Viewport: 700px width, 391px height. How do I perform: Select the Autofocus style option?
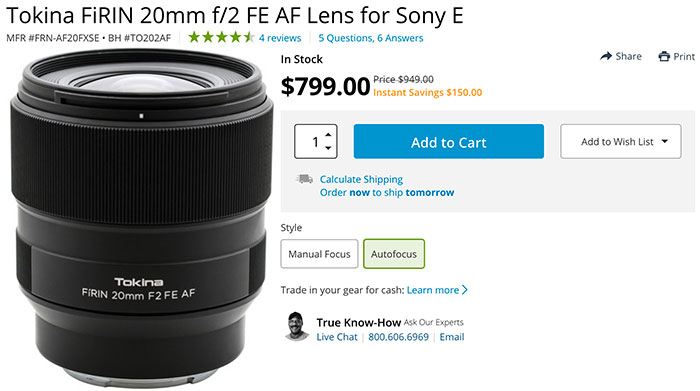[x=394, y=254]
